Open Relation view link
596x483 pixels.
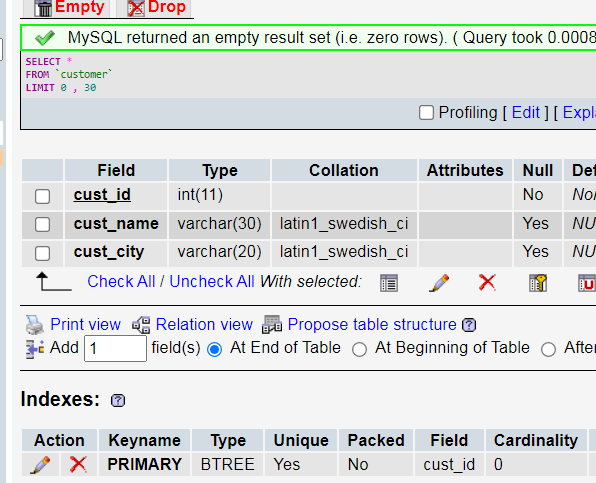204,325
